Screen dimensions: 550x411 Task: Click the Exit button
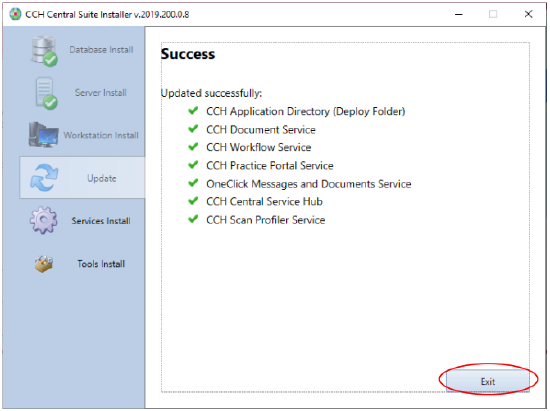coord(488,381)
